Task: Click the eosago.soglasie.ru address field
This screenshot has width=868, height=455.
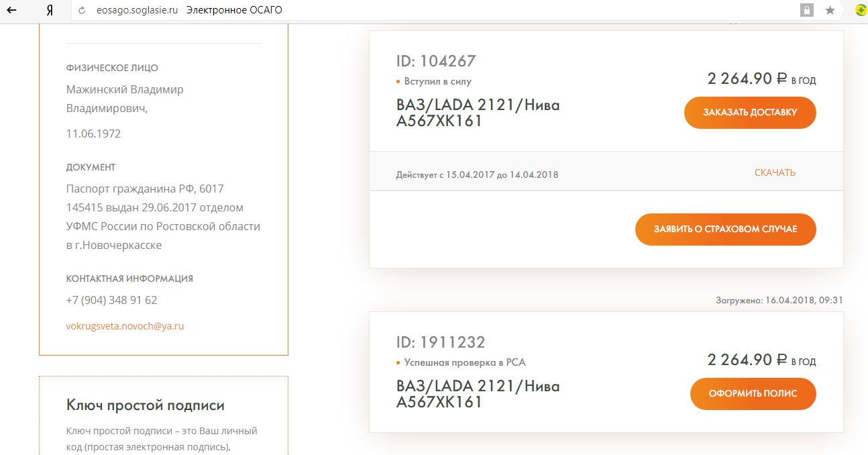Action: point(137,10)
